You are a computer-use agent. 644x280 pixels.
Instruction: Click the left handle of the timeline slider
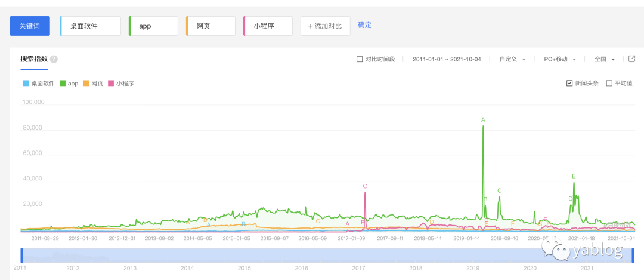coord(21,254)
